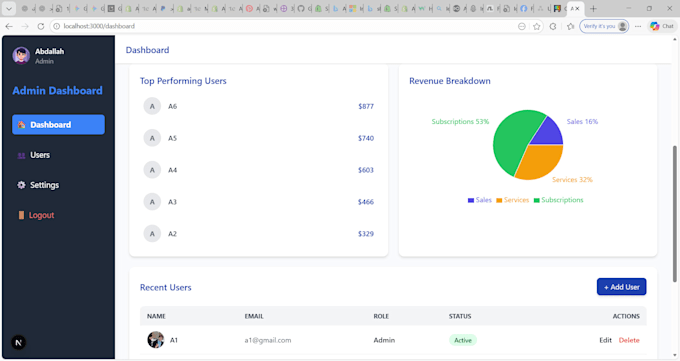
Task: Click A1's user photo thumbnail
Action: tap(156, 340)
